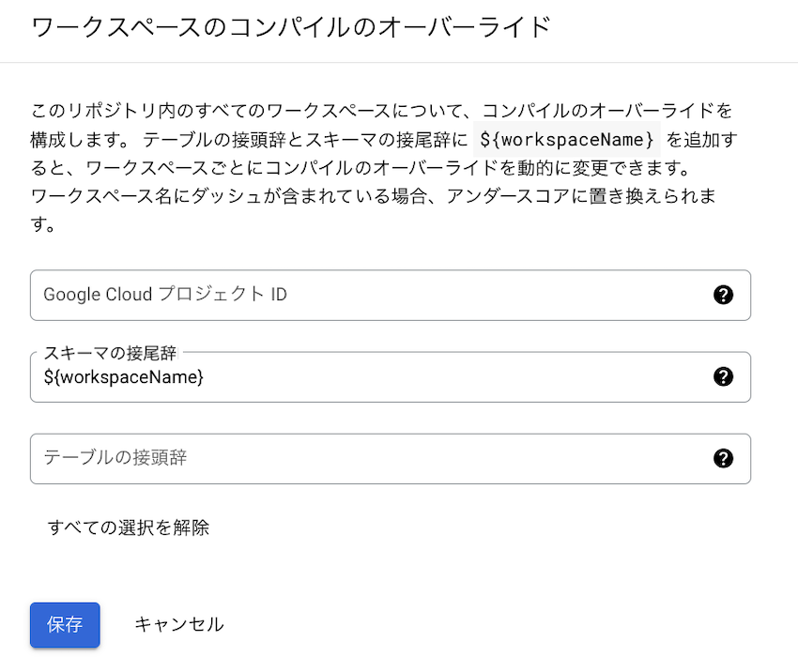Click the rightmost icon in the schema suffix row

[723, 376]
